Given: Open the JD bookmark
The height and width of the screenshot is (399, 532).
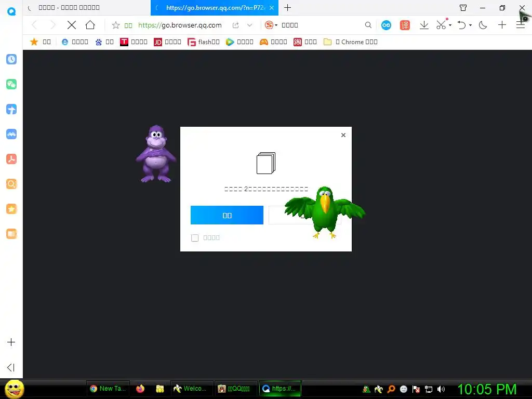Looking at the screenshot, I should [167, 42].
